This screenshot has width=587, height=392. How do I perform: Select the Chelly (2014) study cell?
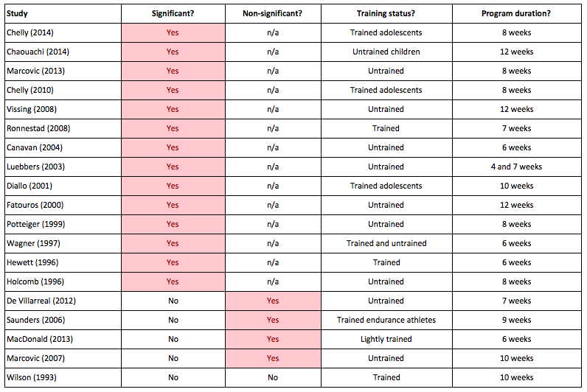tap(29, 32)
